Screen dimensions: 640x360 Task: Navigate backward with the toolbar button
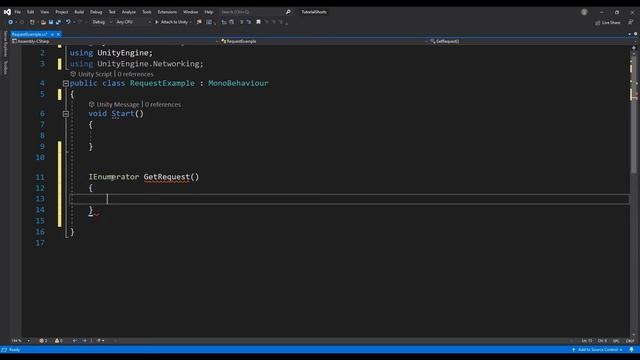click(x=11, y=22)
